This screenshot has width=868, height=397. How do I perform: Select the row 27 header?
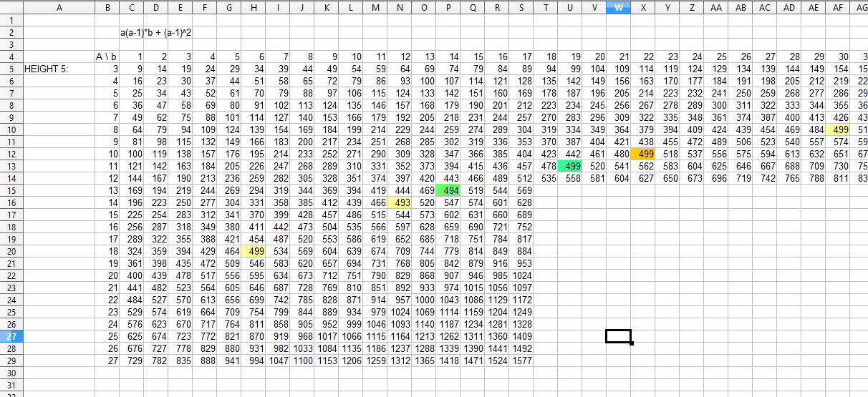coord(11,336)
